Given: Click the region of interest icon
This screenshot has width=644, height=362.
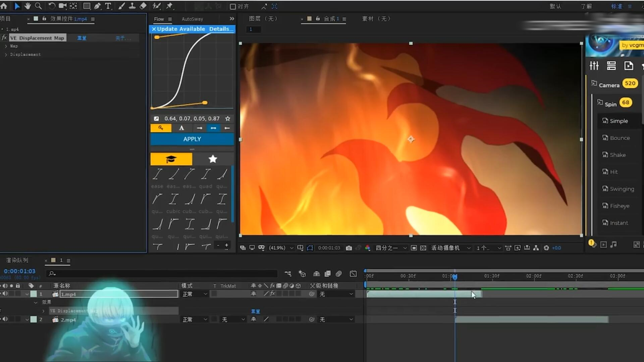Looking at the screenshot, I should click(x=414, y=248).
